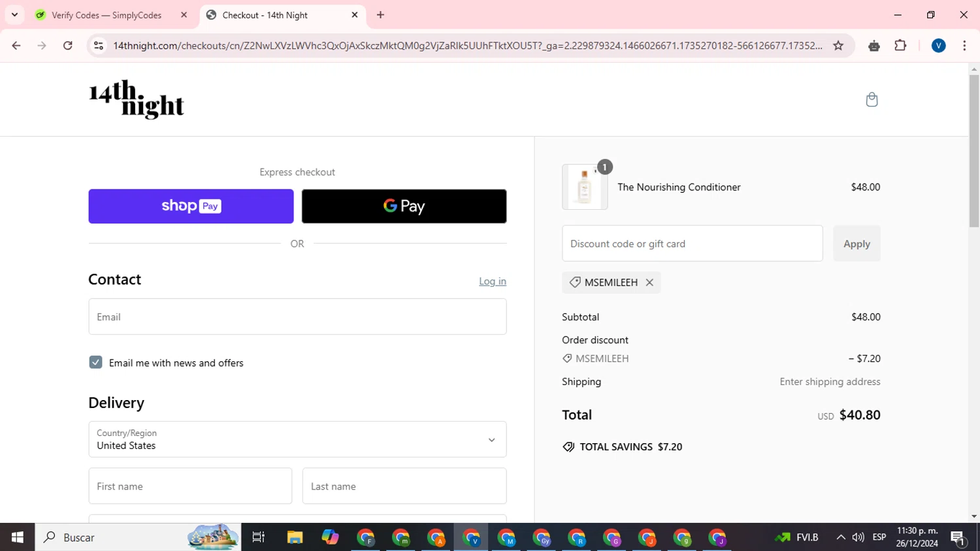Click the Shop Pay express checkout button

coord(191,206)
